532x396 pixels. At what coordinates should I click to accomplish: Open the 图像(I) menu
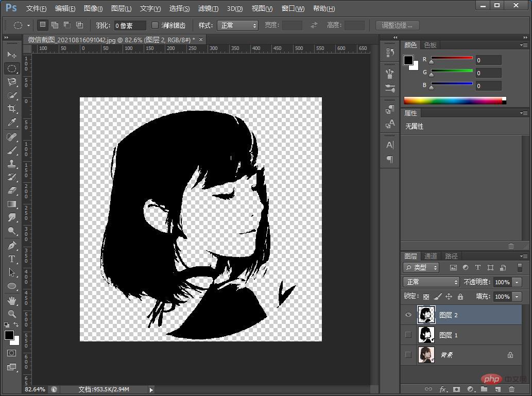click(x=93, y=8)
